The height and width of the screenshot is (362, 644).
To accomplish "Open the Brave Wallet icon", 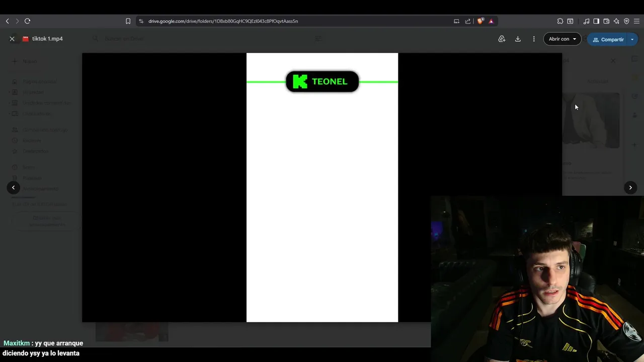I will 606,21.
